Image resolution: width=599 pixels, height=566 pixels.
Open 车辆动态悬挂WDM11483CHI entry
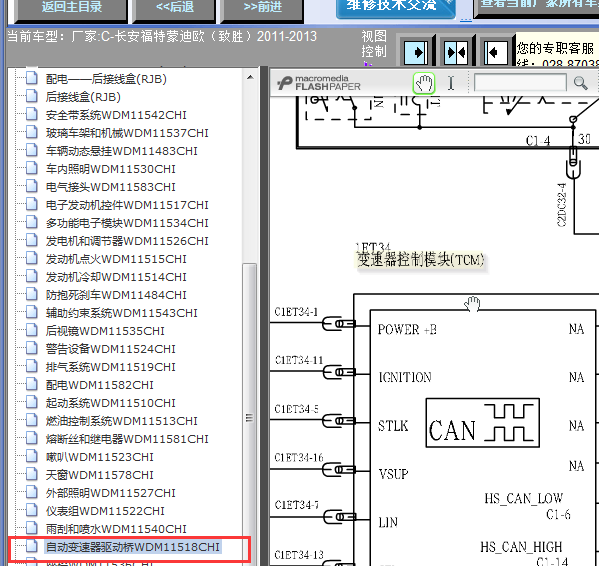tap(121, 151)
